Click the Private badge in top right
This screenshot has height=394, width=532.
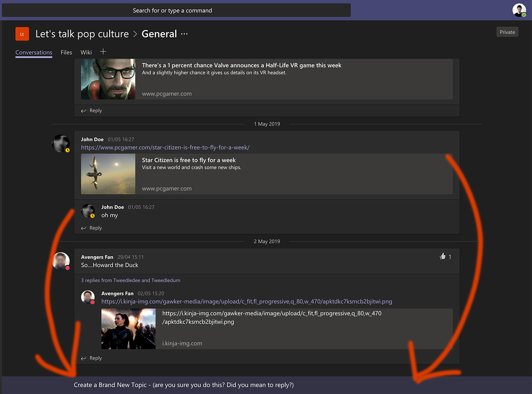[507, 32]
